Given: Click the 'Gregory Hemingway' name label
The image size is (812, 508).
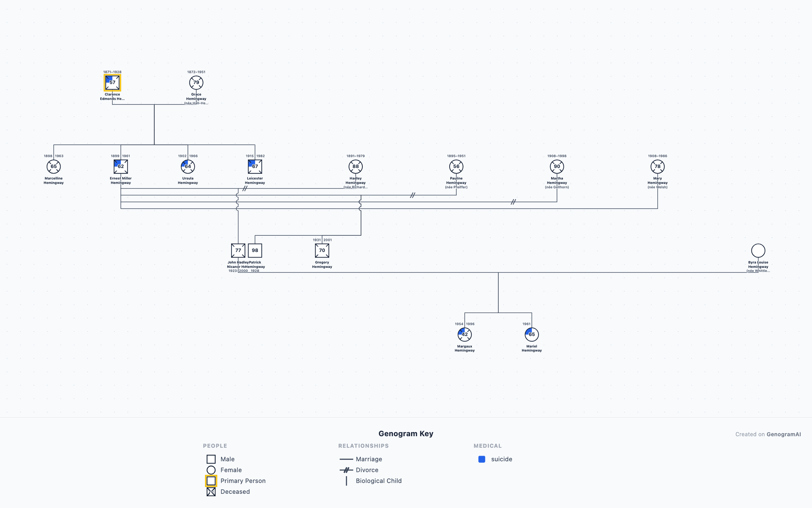Looking at the screenshot, I should pos(322,264).
